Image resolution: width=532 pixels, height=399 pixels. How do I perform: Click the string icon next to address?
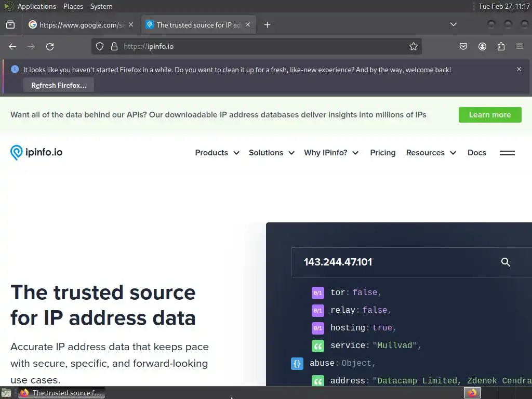317,380
